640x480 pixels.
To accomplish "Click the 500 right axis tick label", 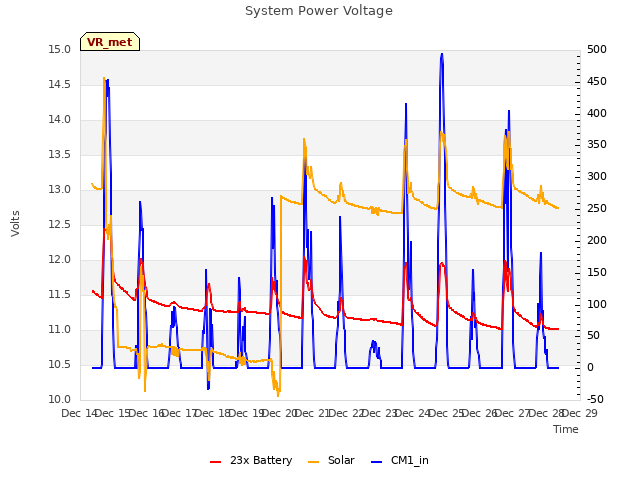I will (597, 50).
